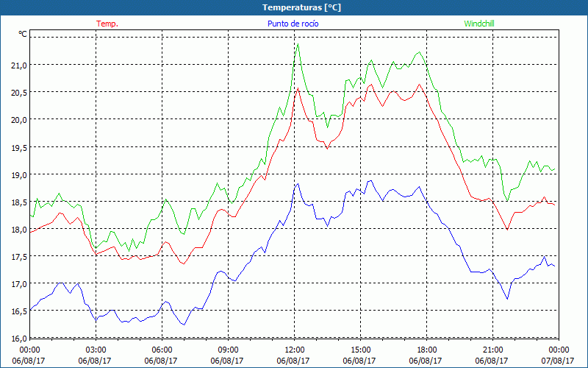The image size is (588, 368).
Task: Click the 06:00 time axis label
Action: (162, 350)
